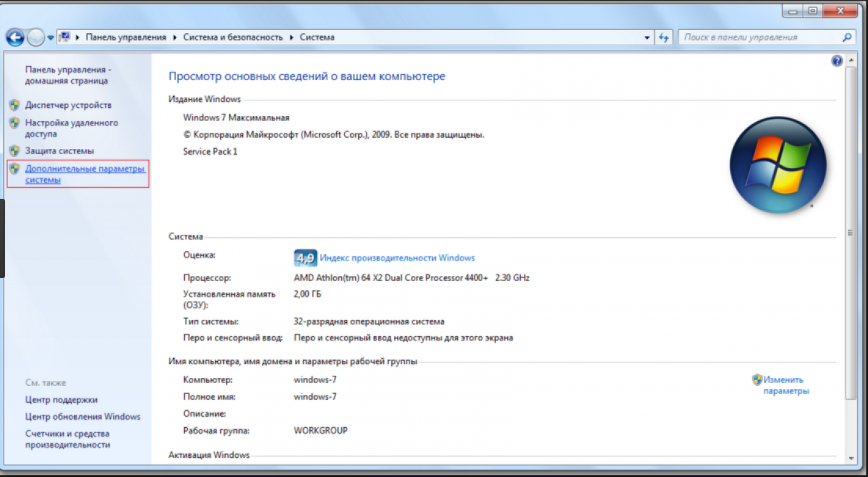Click the shield icon beside Защита системы

(14, 150)
